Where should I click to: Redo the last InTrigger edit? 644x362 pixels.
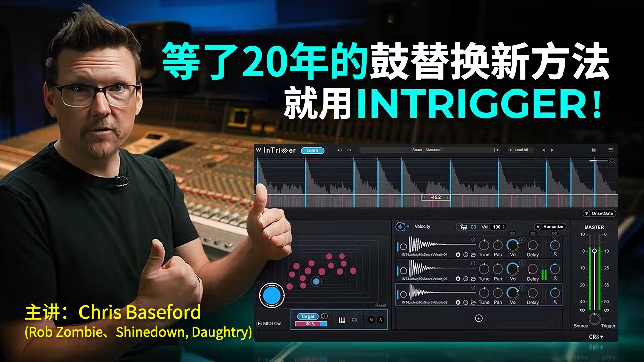(349, 150)
